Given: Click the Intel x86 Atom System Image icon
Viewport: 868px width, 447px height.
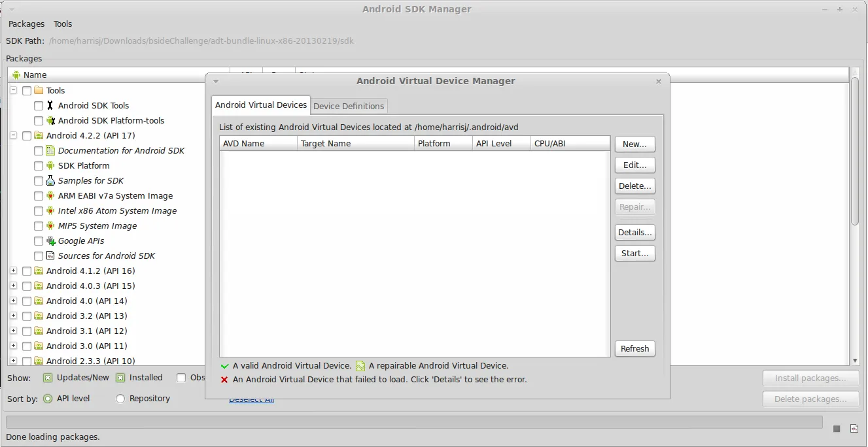Looking at the screenshot, I should 50,210.
